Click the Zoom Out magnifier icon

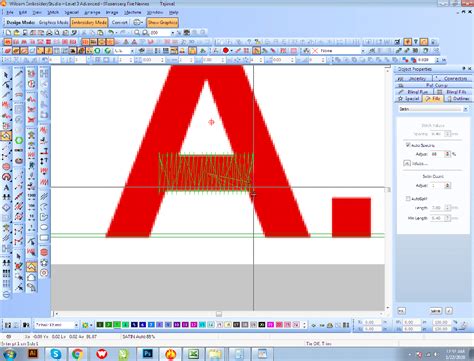pos(145,33)
